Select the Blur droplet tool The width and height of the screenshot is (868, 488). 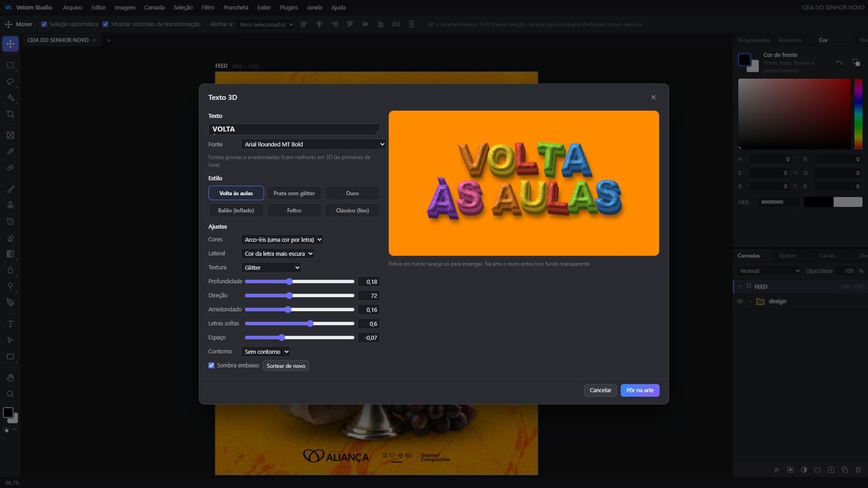tap(10, 270)
